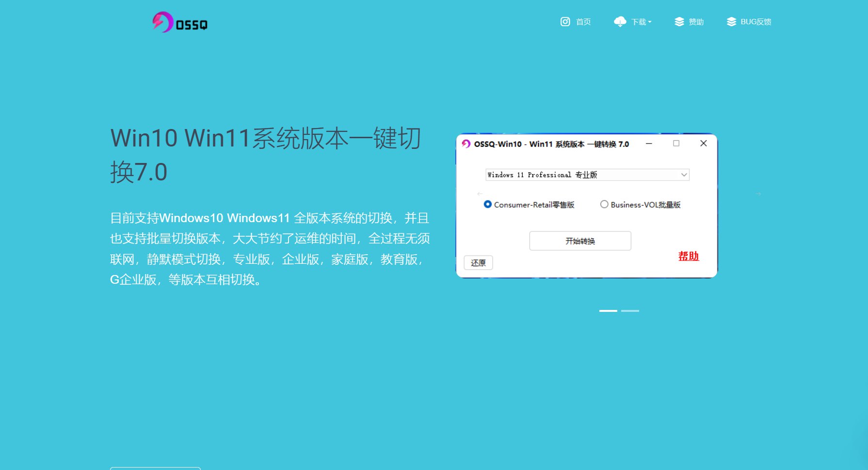The height and width of the screenshot is (470, 868).
Task: Open the Windows 11 Professional edition dropdown
Action: pyautogui.click(x=587, y=175)
